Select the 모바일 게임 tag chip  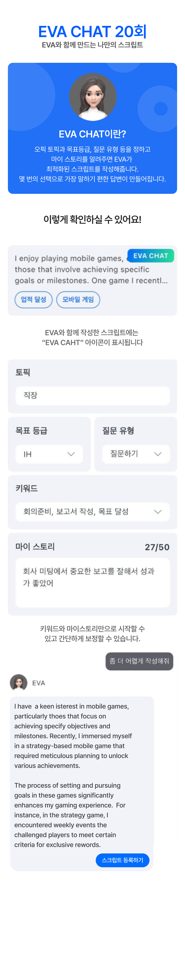78,299
